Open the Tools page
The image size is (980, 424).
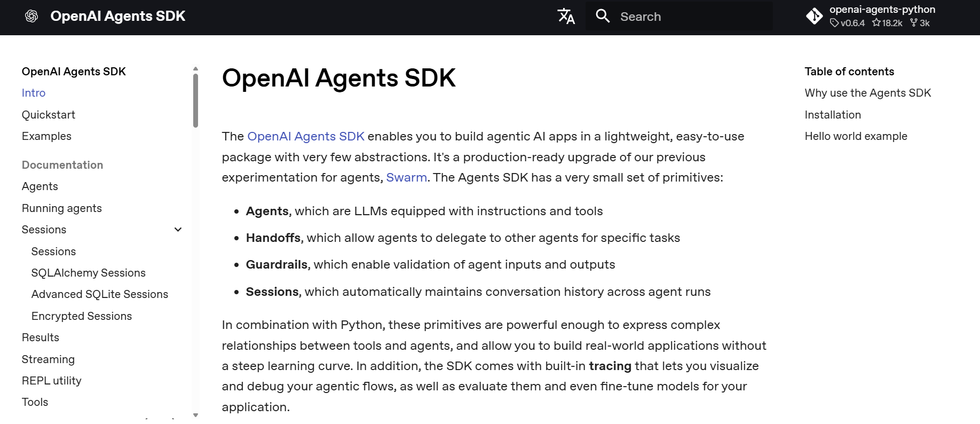point(35,402)
